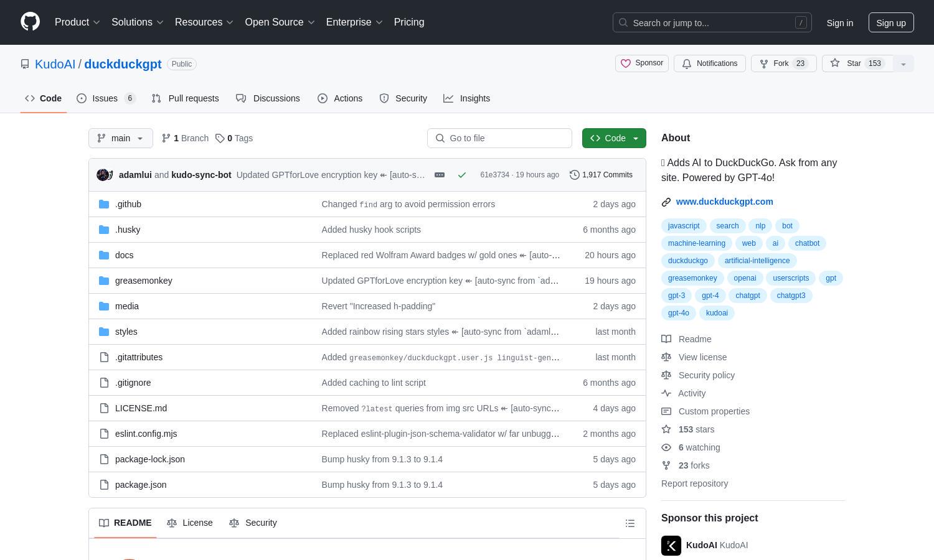Open the GitHub home logo
This screenshot has height=560, width=934.
coord(30,22)
